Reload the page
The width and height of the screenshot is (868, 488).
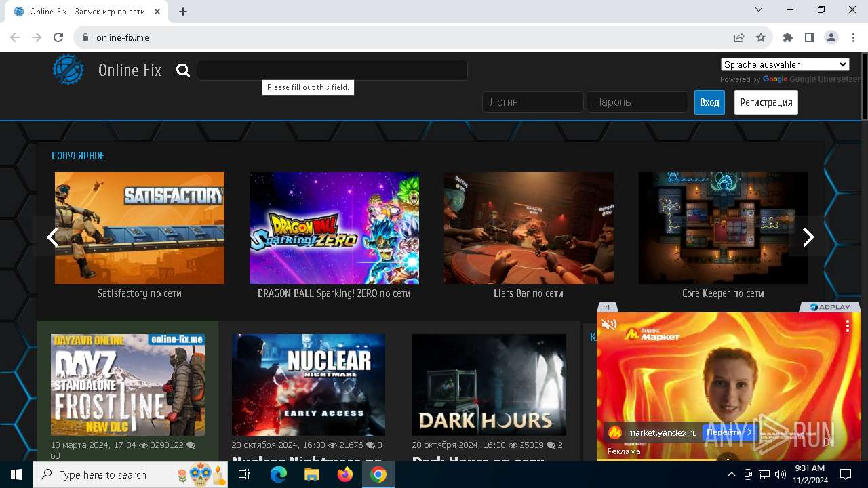58,37
